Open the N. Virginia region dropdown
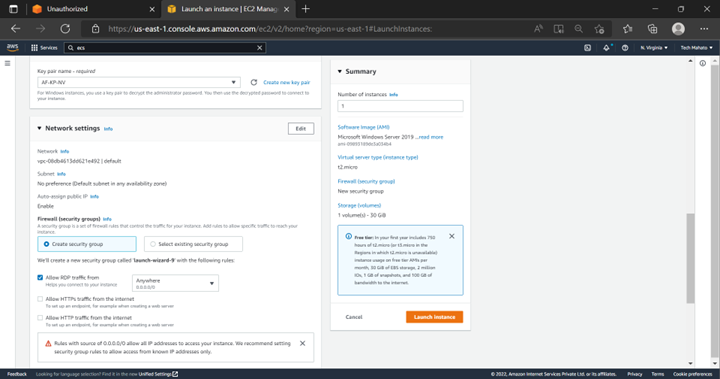720x379 pixels. coord(654,48)
